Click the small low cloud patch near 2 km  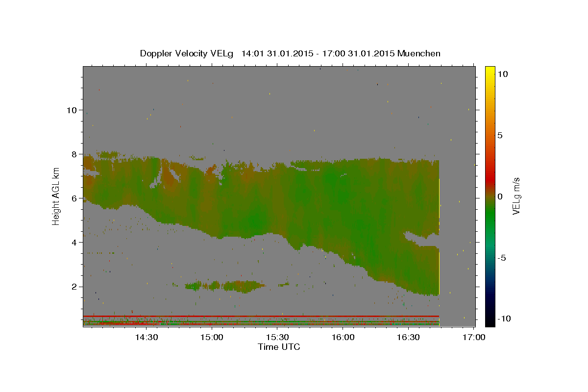(x=225, y=286)
